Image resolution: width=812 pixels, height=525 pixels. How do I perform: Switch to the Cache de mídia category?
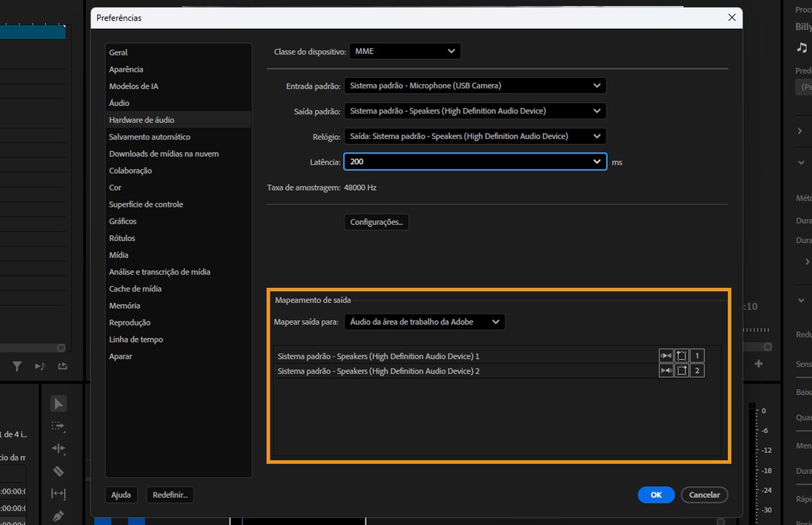point(135,289)
